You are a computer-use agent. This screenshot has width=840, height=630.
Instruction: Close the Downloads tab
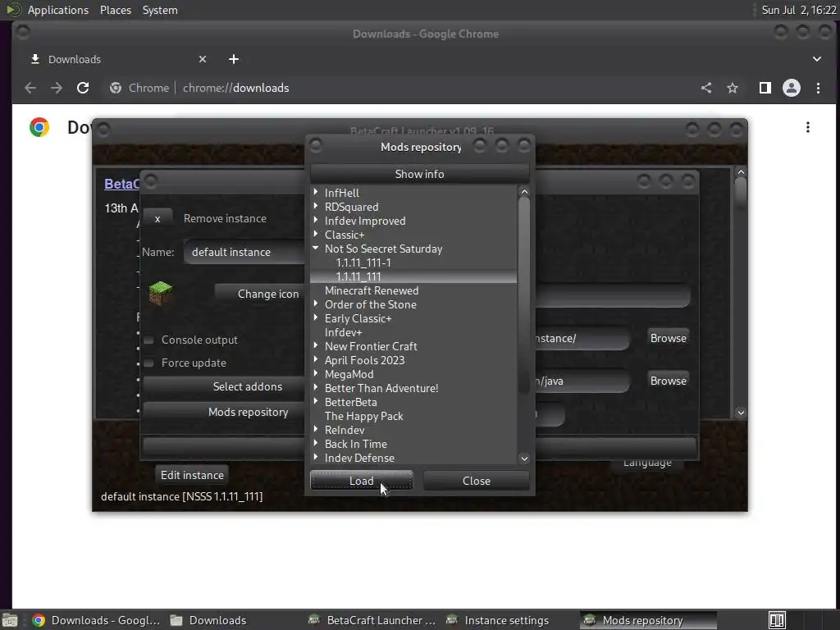click(203, 59)
